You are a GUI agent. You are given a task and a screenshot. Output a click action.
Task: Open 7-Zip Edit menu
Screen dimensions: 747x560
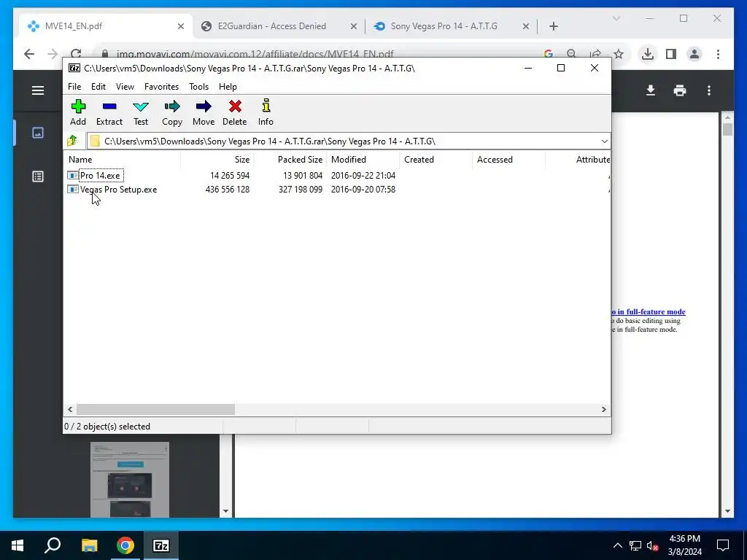[x=98, y=87]
